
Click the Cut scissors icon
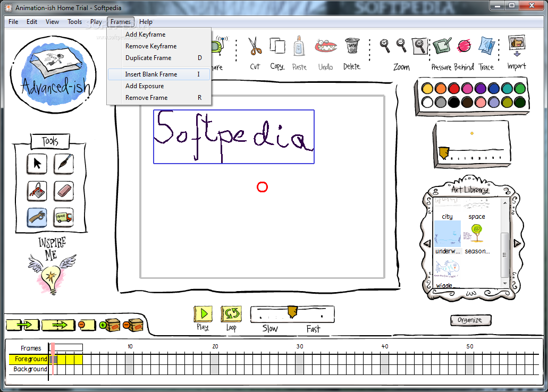255,46
